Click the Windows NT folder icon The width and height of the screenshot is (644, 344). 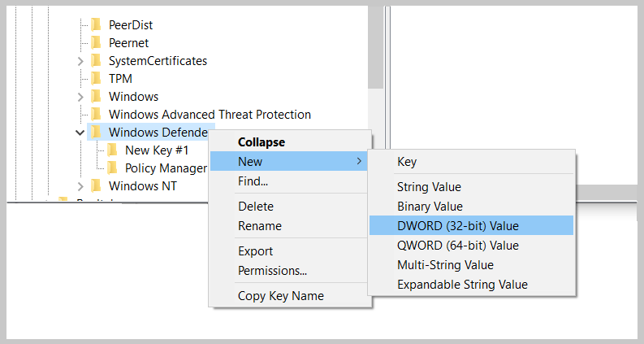coord(96,185)
